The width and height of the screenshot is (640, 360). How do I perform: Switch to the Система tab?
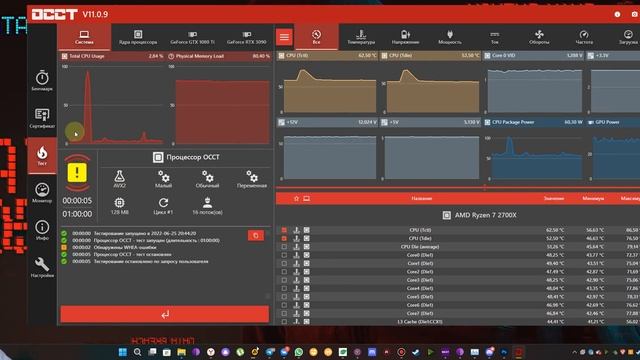point(84,37)
